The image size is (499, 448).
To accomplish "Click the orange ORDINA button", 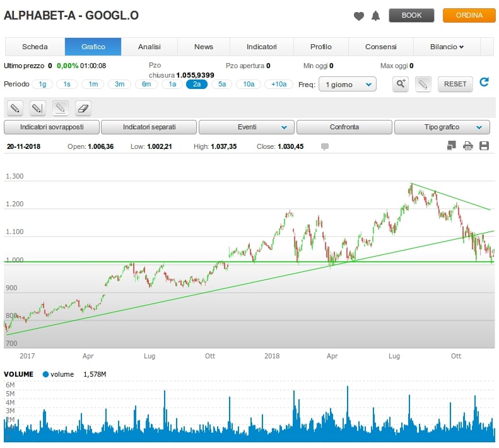I will [469, 15].
